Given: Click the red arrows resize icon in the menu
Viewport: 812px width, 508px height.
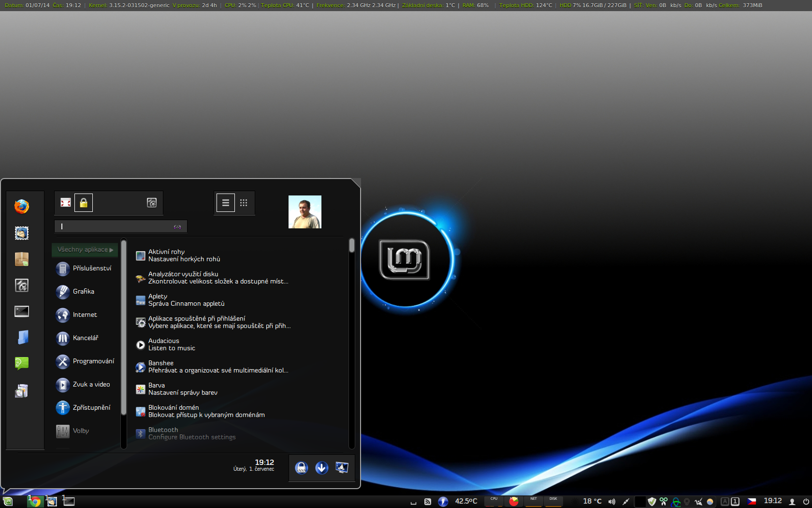Looking at the screenshot, I should click(x=66, y=203).
